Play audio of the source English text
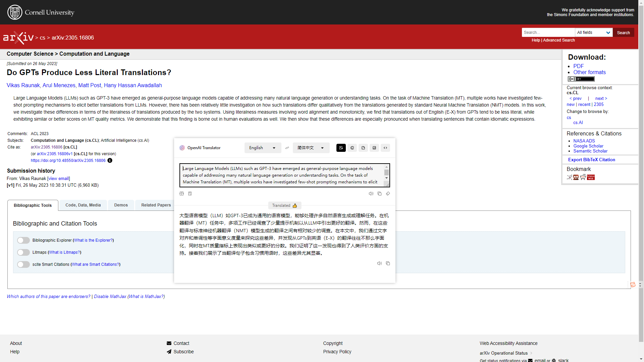Viewport: 644px width, 362px height. [371, 194]
